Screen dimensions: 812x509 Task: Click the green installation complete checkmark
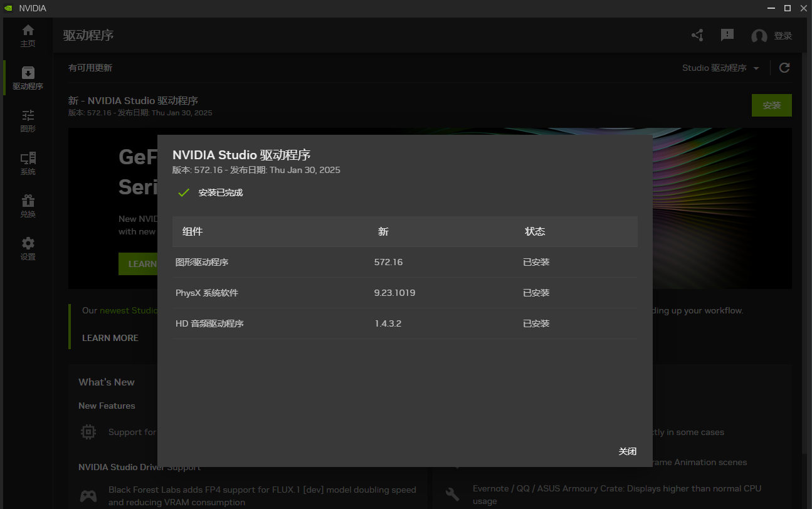[x=184, y=192]
